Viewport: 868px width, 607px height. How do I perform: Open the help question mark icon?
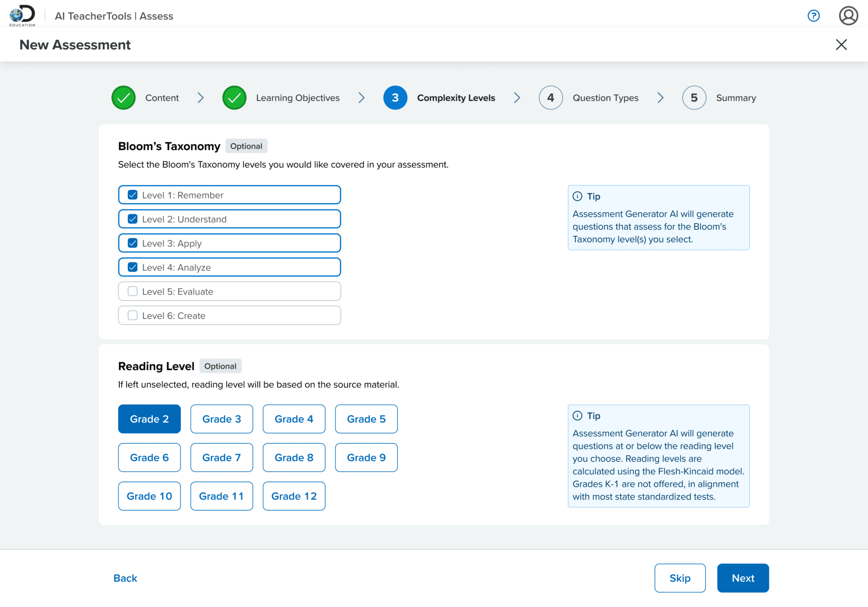coord(813,16)
